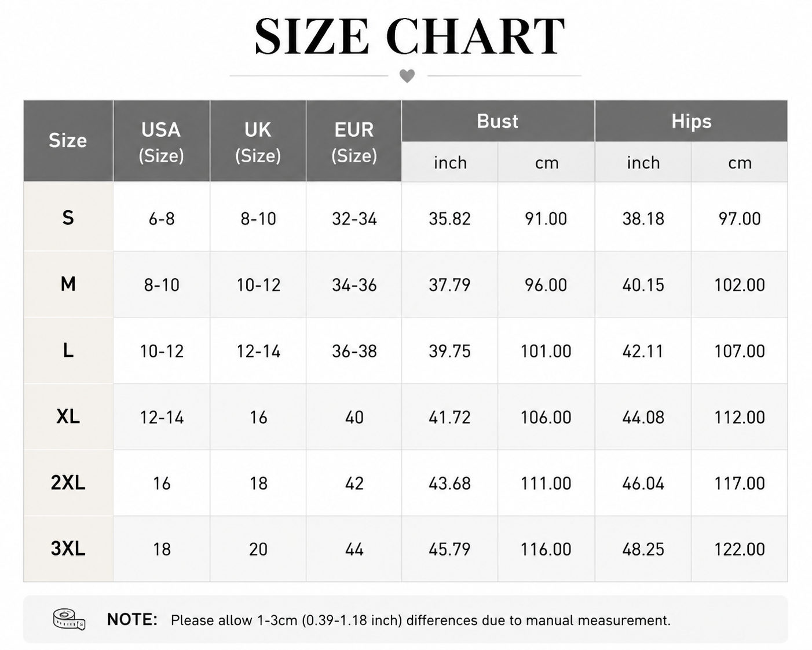Click bust value 35.82 inch
The image size is (812, 650).
(449, 218)
